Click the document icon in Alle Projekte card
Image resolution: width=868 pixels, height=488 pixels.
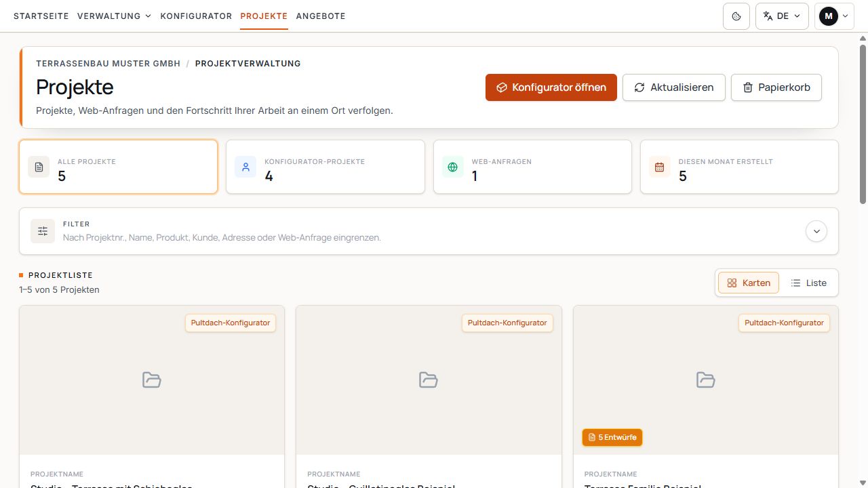point(39,167)
